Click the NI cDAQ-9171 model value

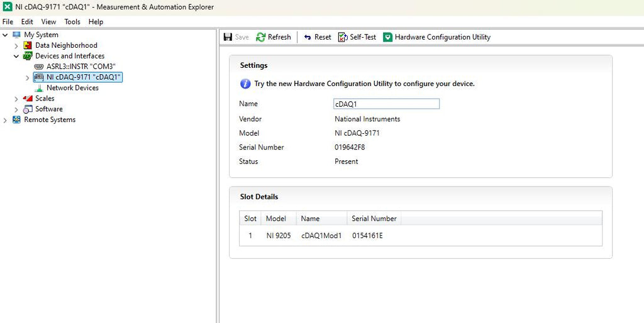[357, 133]
